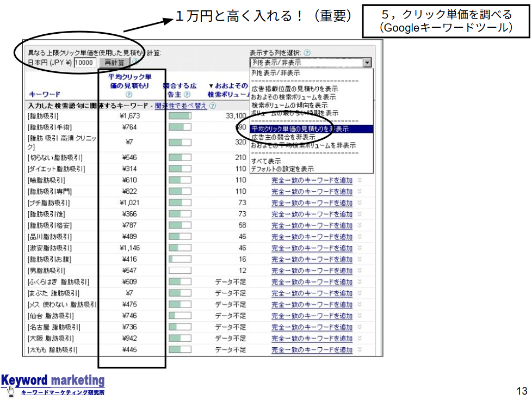Screen dimensions: 532x399
Task: Expand chevron in the 大阪 脂肪吸引 row
Action: [360, 339]
